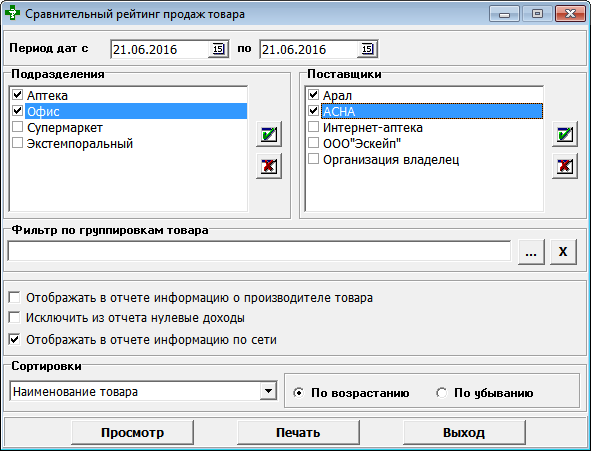Uncheck the Офис checkbox

point(17,111)
